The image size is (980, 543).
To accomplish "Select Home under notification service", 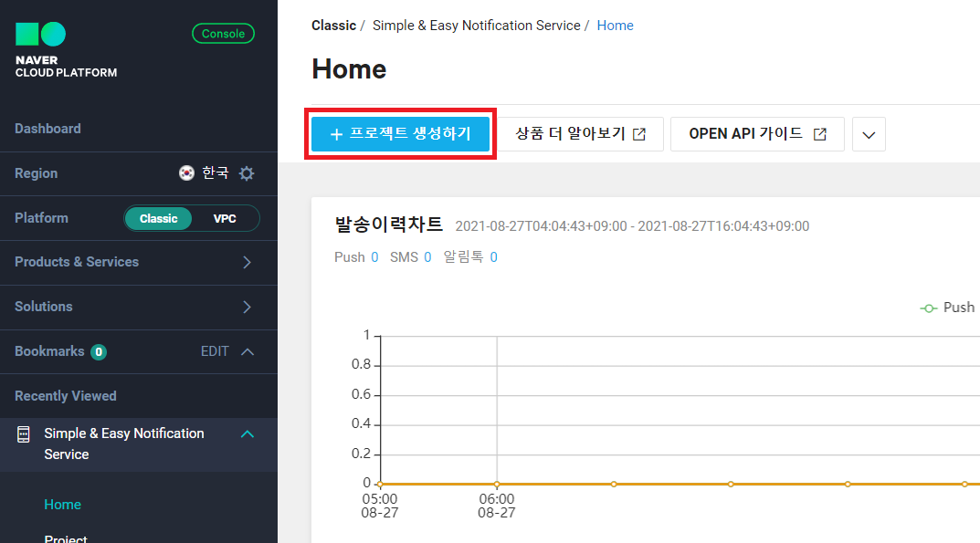I will point(62,505).
